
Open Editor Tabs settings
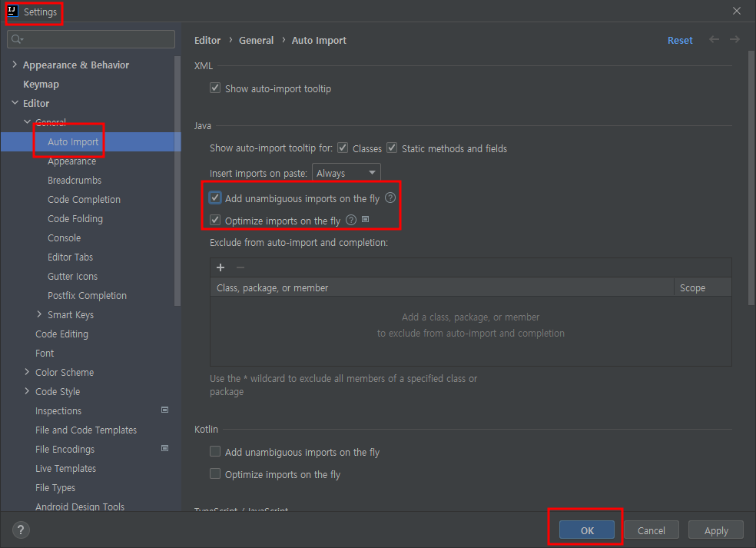tap(70, 257)
